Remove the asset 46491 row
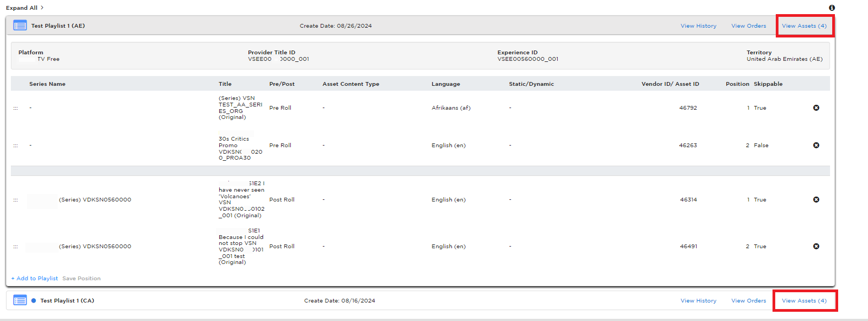The width and height of the screenshot is (868, 321). tap(816, 246)
